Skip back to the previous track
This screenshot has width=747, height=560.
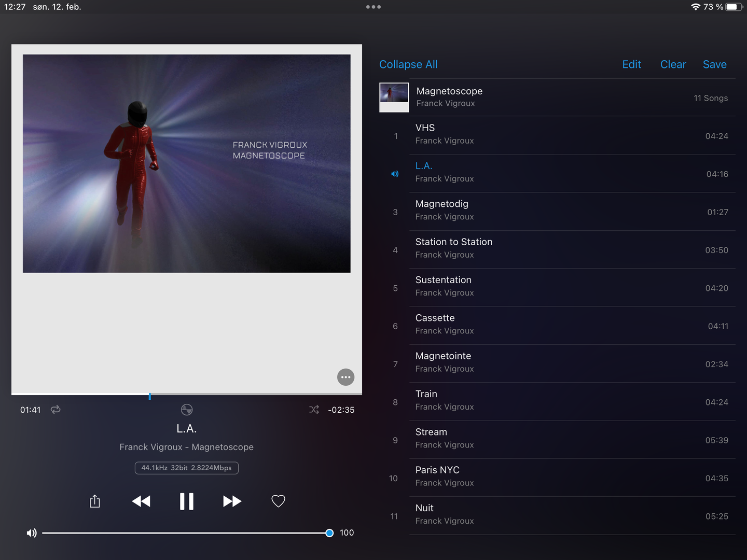click(x=141, y=501)
